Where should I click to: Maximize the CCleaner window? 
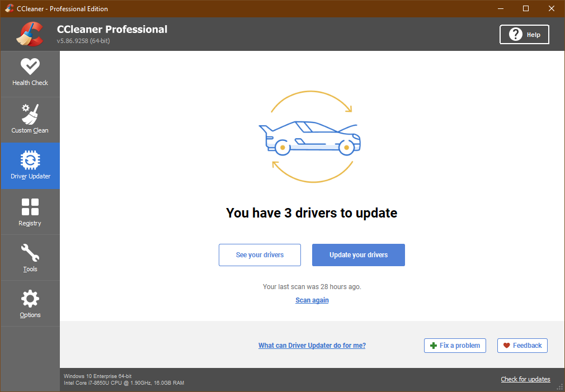coord(525,8)
